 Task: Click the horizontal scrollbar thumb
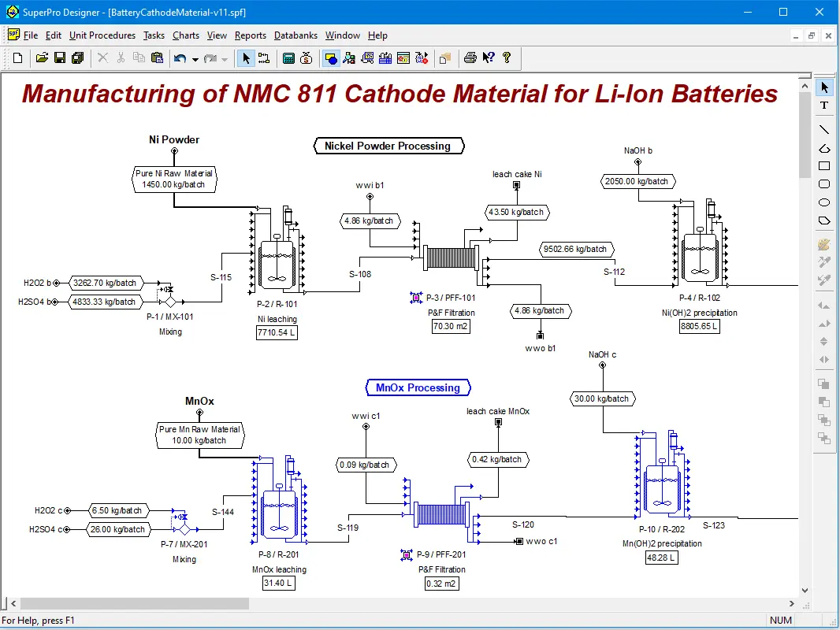point(128,603)
